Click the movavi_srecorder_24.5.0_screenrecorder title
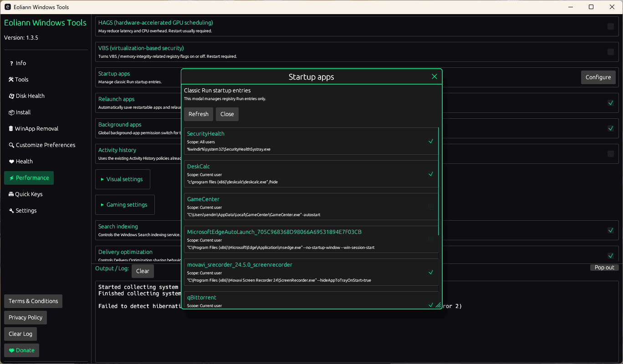 click(x=240, y=265)
